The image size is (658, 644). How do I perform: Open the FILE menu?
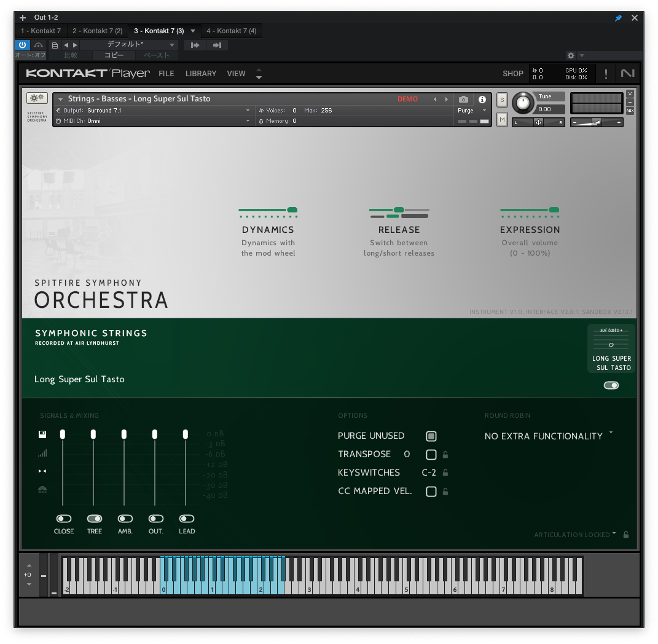point(166,74)
